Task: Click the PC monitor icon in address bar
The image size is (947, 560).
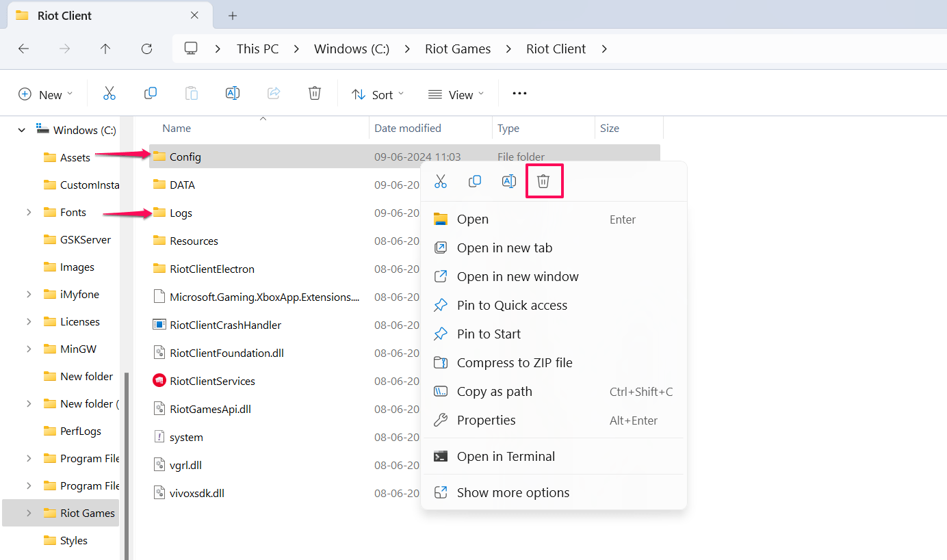Action: (x=191, y=49)
